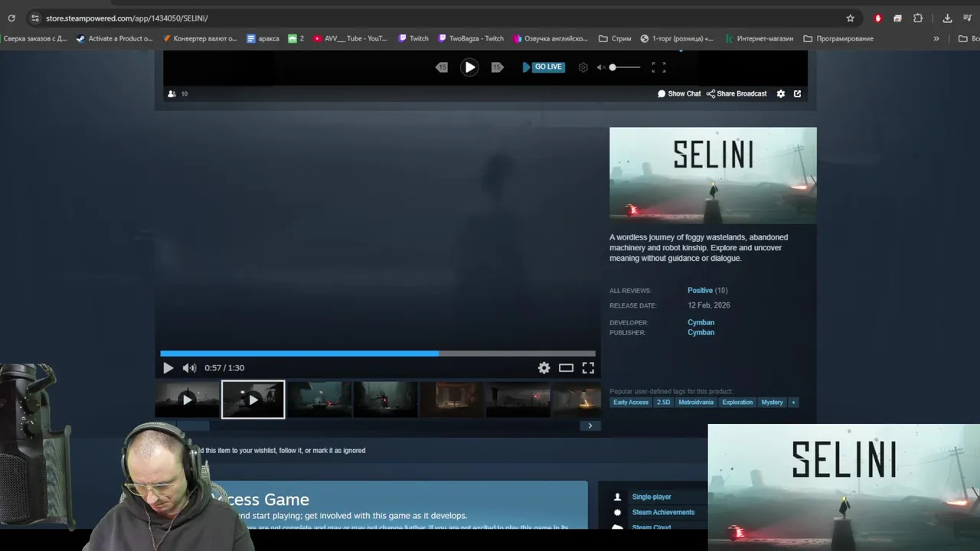980x551 pixels.
Task: Open the 'аракса' bookmark
Action: tap(263, 38)
